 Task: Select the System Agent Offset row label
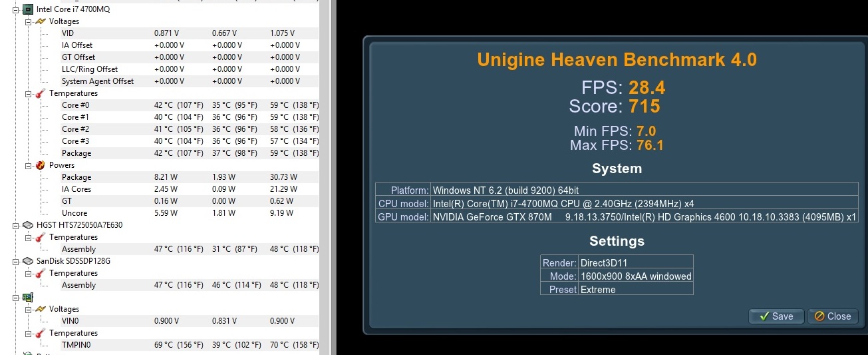point(98,81)
